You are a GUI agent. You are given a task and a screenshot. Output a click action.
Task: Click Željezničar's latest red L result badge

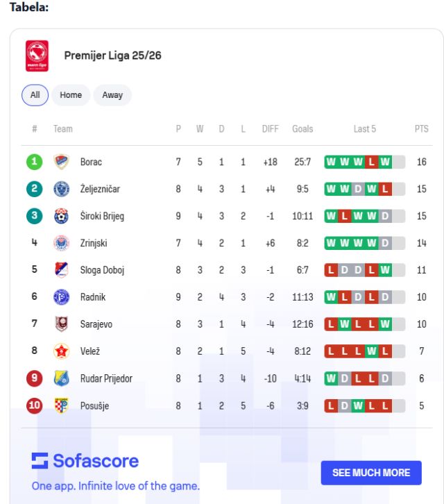click(x=385, y=189)
